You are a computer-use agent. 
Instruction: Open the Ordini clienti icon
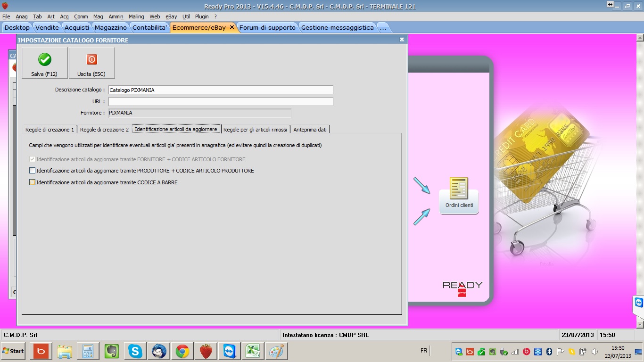(x=459, y=196)
